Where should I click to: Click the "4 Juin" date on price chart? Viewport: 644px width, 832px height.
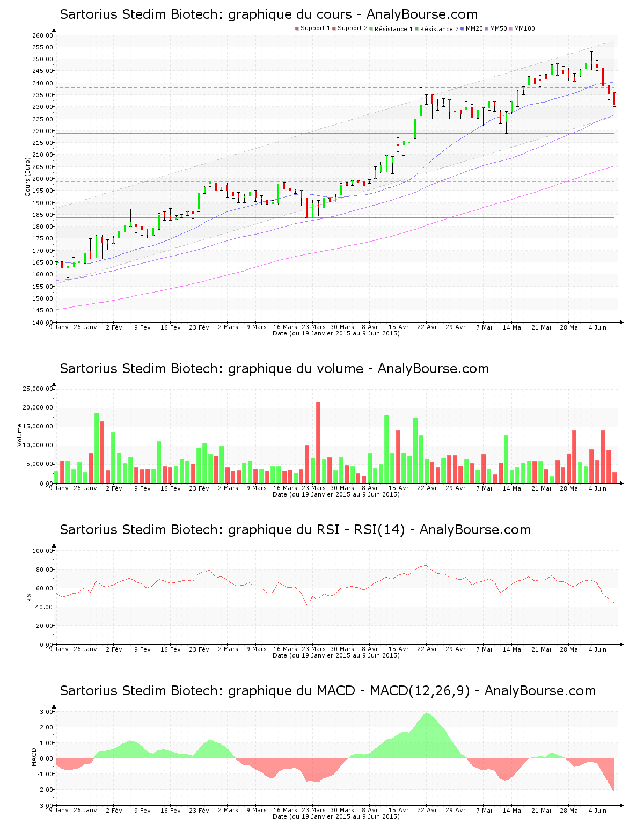click(x=597, y=327)
